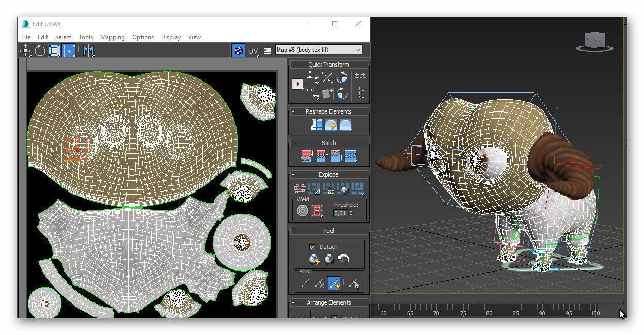Click the Select pinned vertices icon
Screen dimensions: 644x335
point(354,283)
